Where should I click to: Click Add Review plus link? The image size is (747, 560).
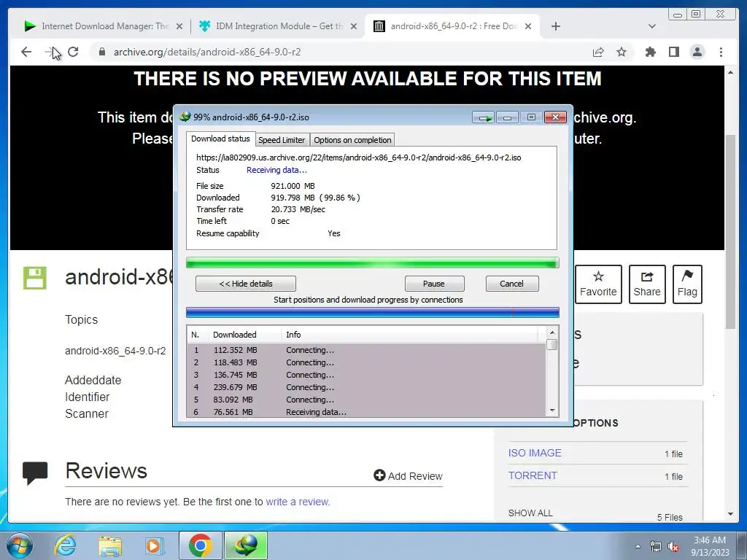click(x=409, y=475)
